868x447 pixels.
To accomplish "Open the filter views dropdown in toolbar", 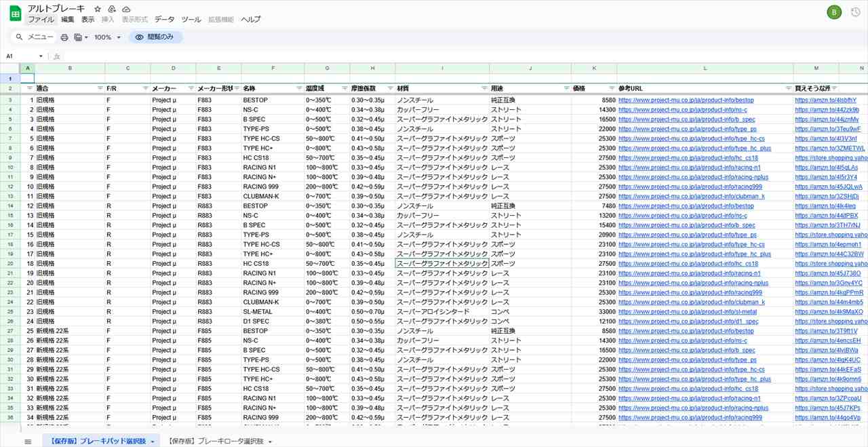I will coord(81,37).
